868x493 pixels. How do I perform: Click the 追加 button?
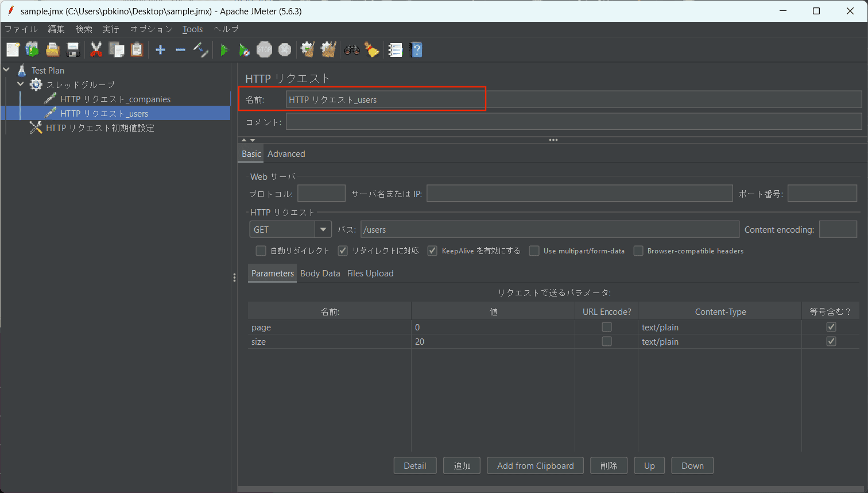(x=462, y=465)
